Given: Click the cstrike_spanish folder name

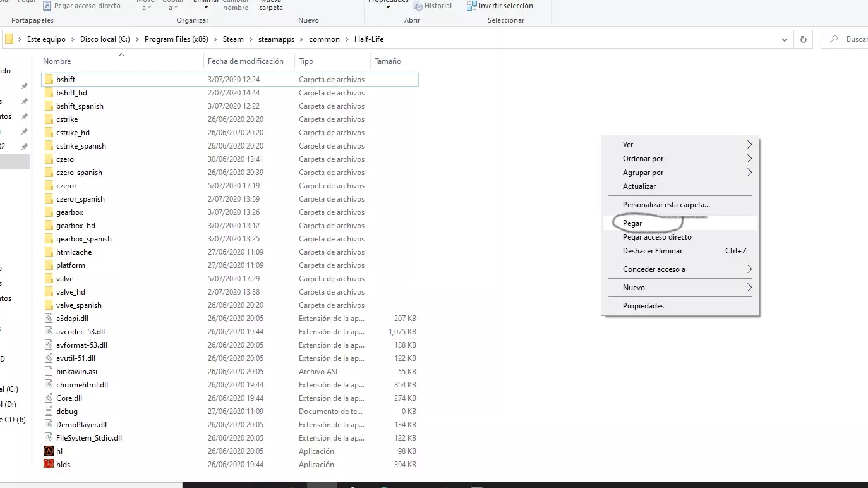Looking at the screenshot, I should click(81, 146).
